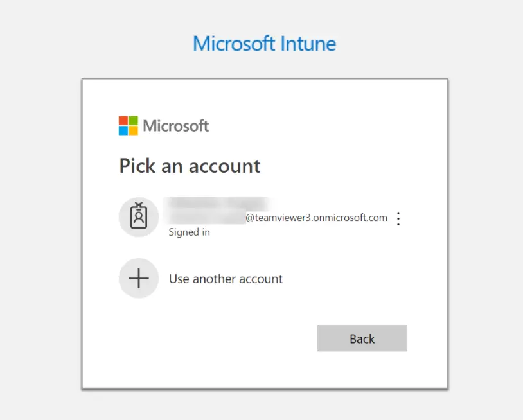Click the onmicrosoft.com domain portion of email
523x420 pixels.
[351, 218]
